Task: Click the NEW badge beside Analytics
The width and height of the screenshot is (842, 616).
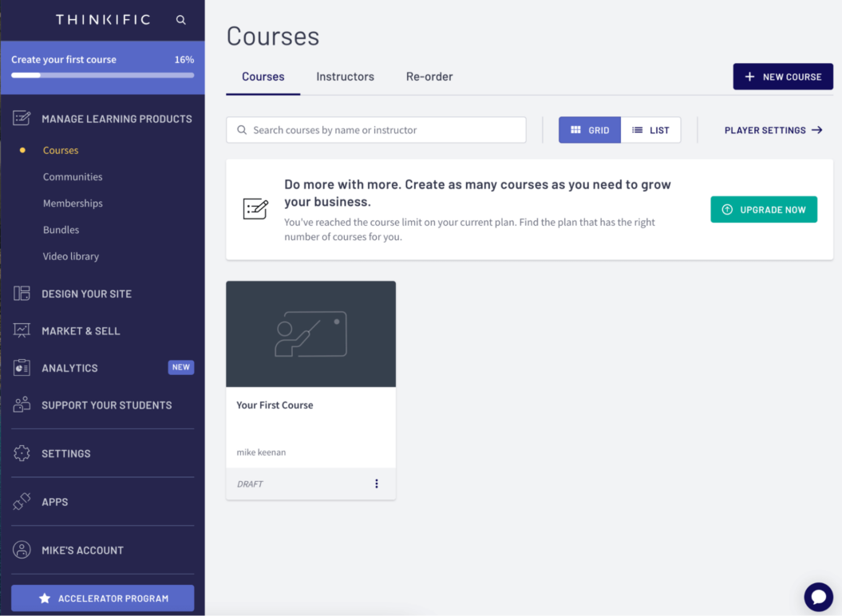Action: point(181,367)
